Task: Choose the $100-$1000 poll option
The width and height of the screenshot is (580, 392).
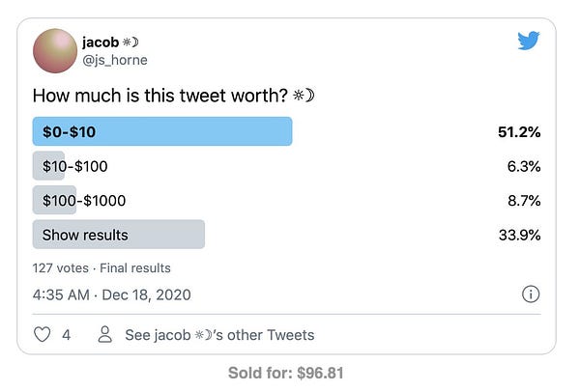Action: coord(83,201)
